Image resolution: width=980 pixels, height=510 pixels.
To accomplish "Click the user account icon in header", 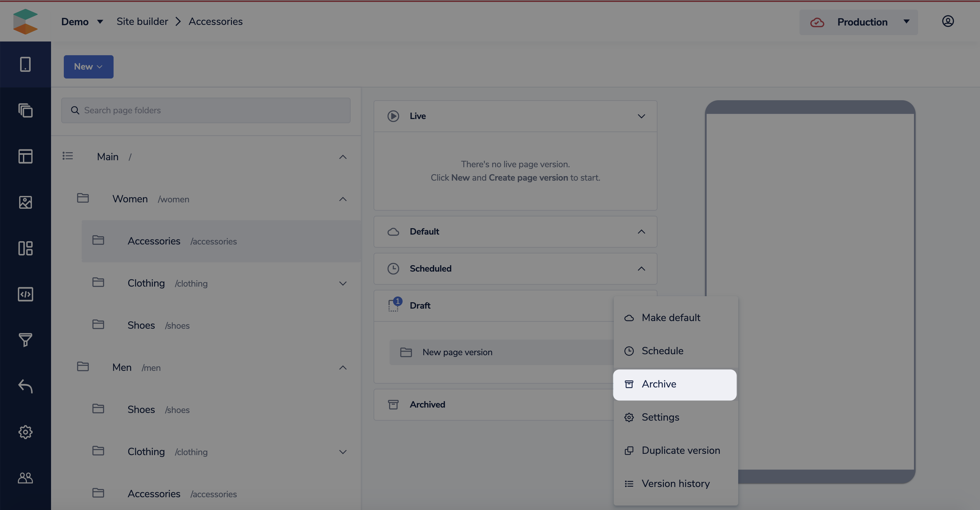I will tap(948, 21).
